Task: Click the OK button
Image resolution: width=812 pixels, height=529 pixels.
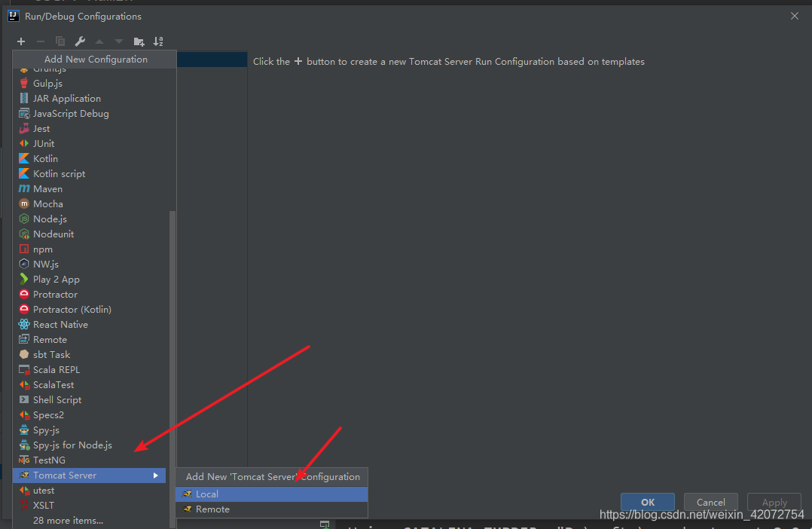Action: point(648,502)
